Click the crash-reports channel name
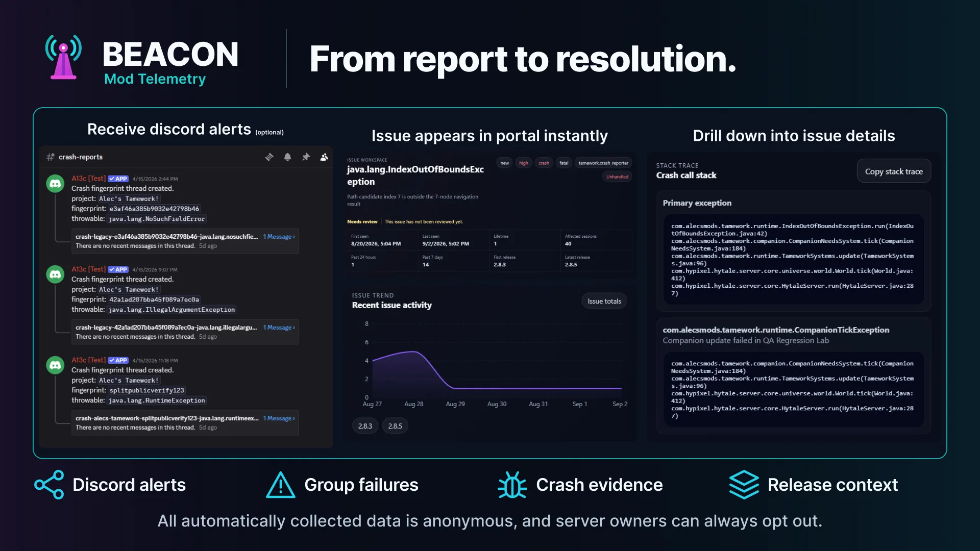Screen dimensions: 980x551 pyautogui.click(x=81, y=157)
